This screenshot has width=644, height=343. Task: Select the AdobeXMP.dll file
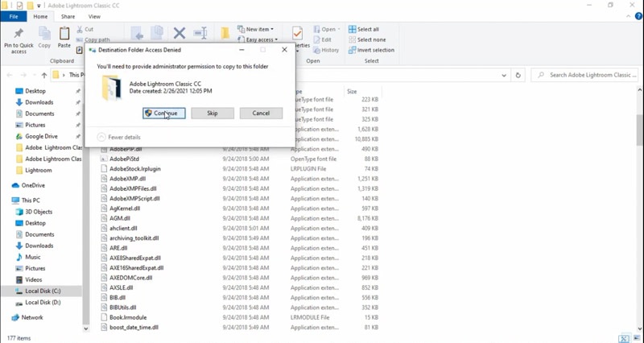click(127, 179)
